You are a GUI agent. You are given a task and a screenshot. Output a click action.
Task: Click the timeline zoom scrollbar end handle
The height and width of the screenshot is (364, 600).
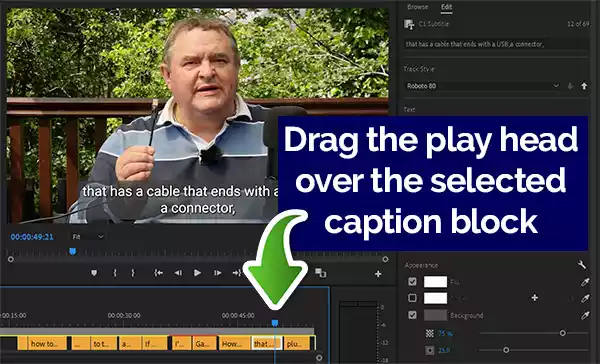(x=319, y=358)
